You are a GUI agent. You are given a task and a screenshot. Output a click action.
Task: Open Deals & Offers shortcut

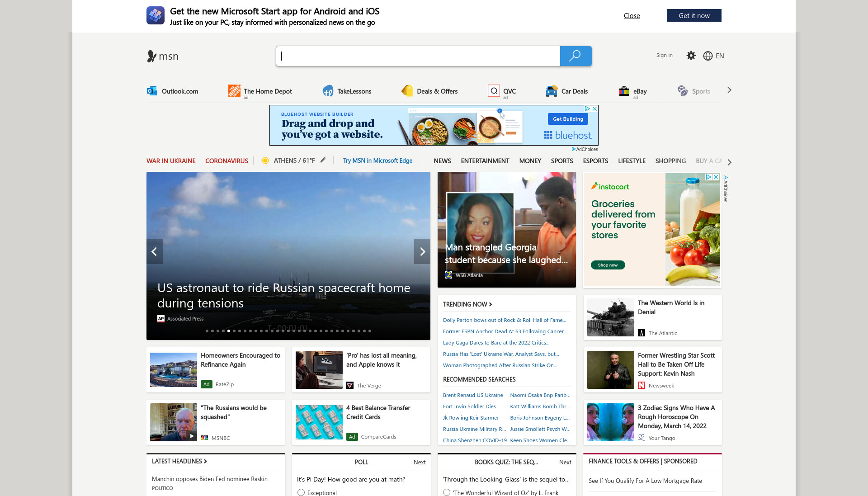[429, 91]
